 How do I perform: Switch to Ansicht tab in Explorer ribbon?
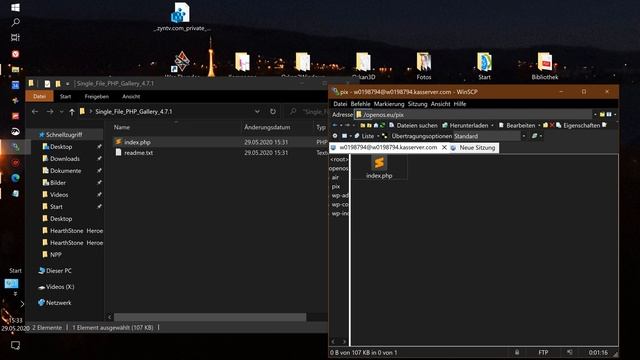coord(131,96)
